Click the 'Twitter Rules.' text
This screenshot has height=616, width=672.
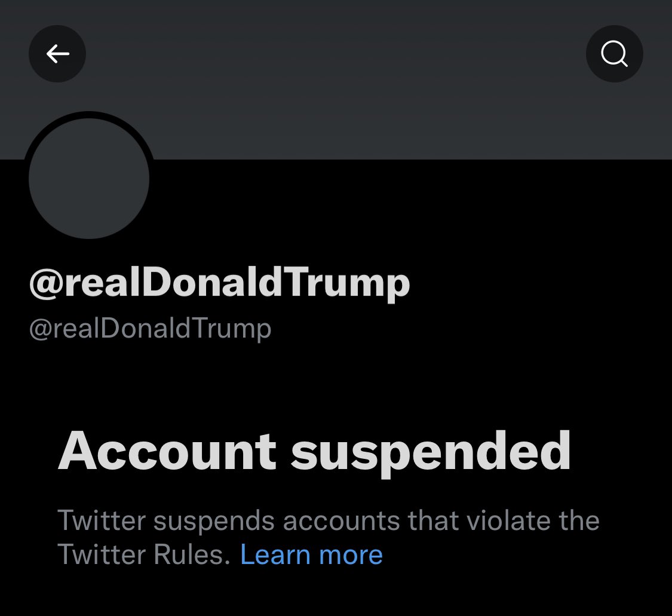144,554
